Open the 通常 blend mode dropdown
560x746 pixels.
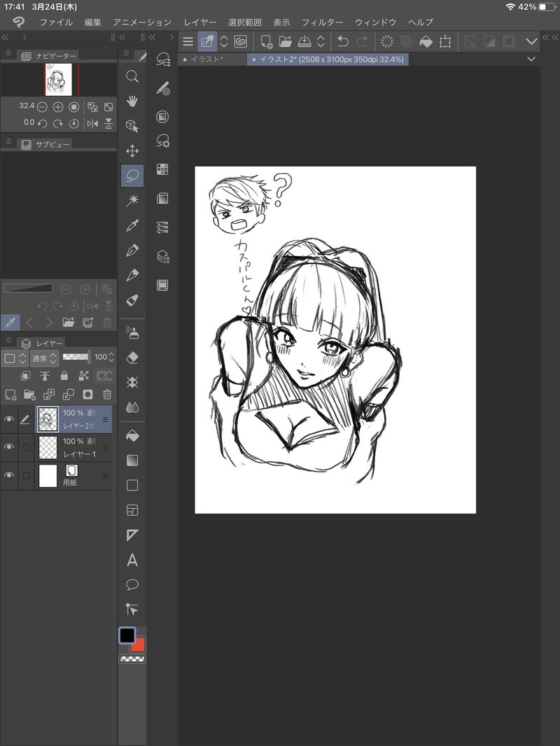click(x=44, y=358)
